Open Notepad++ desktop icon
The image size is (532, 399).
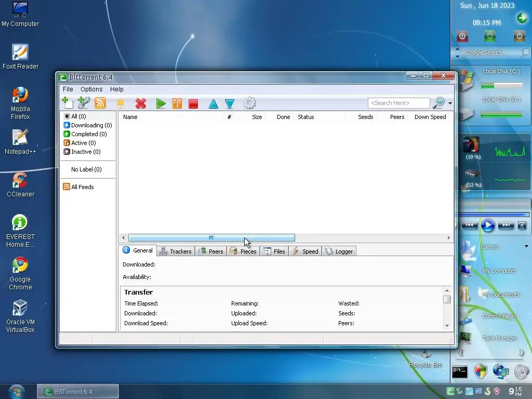coord(20,142)
